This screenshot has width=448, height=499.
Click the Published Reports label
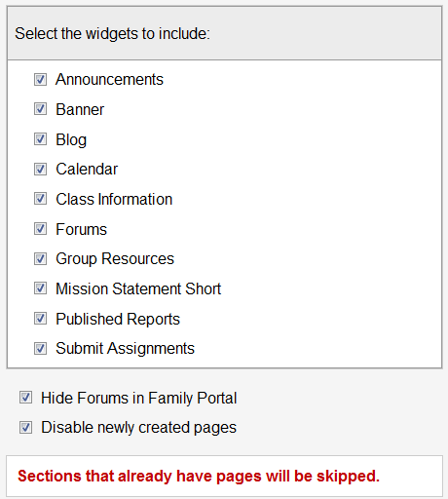pos(118,319)
